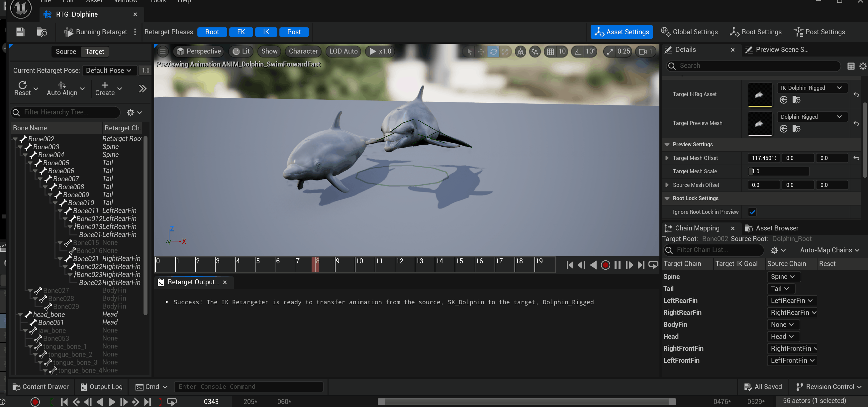Select the rotate transform tool in viewport
This screenshot has width=868, height=407.
click(493, 52)
